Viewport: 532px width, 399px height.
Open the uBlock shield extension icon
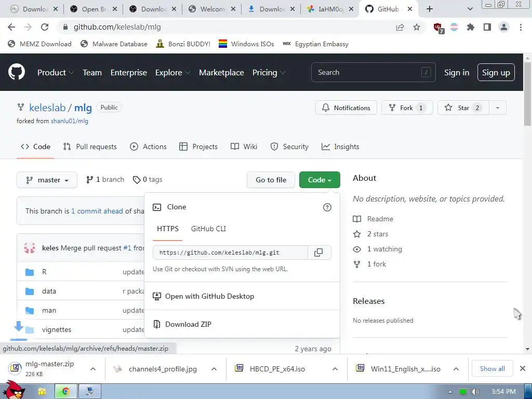tap(438, 28)
